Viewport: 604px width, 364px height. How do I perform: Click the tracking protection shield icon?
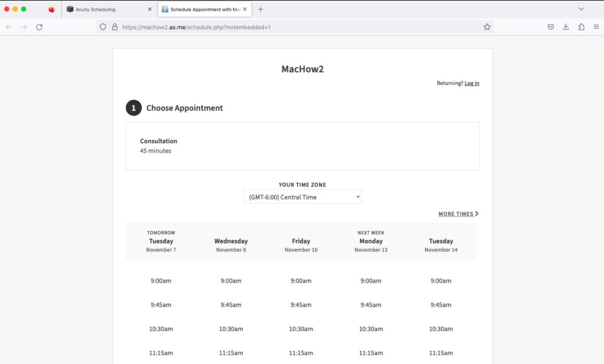(103, 27)
